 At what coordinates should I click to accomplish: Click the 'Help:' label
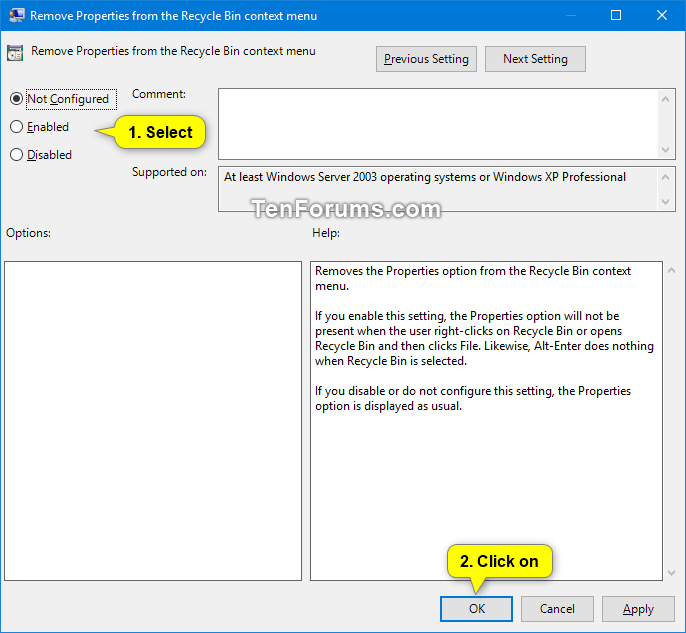[x=326, y=233]
